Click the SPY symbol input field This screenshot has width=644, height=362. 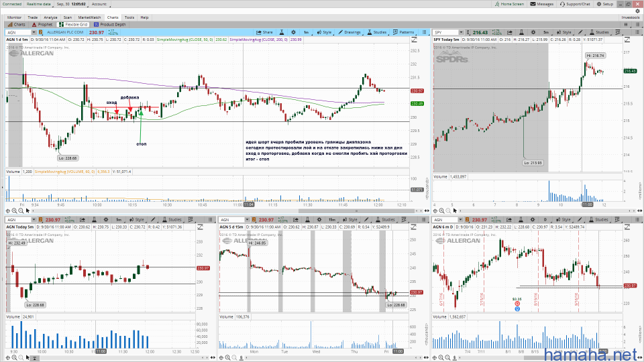point(446,32)
